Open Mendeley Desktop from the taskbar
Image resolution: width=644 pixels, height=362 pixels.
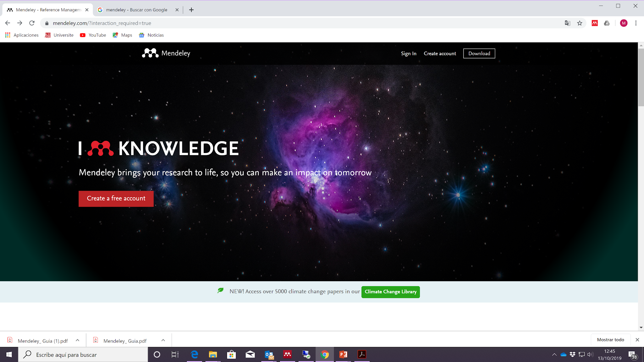tap(287, 354)
